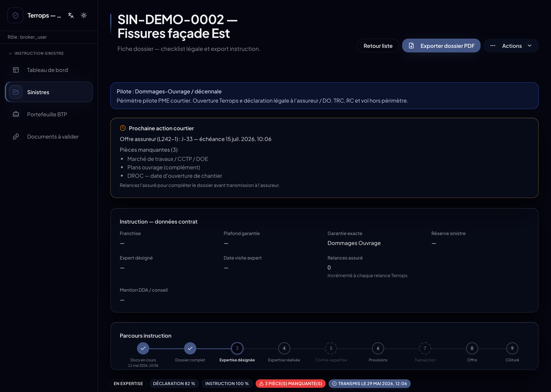Viewport: 551px width, 392px height.
Task: Click the Plafond garantie field label
Action: pos(241,233)
